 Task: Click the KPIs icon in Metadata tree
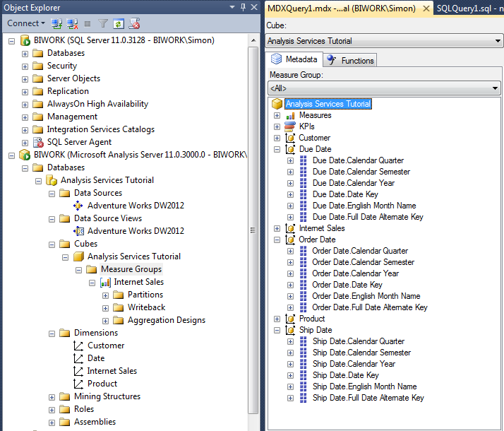(290, 126)
